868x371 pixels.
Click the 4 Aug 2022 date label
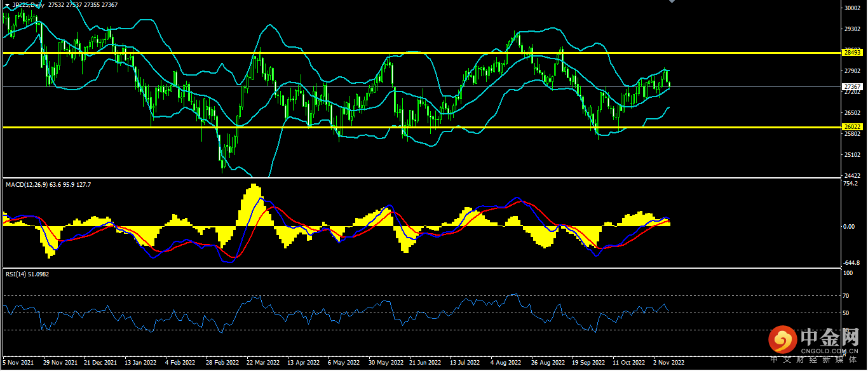[x=505, y=363]
